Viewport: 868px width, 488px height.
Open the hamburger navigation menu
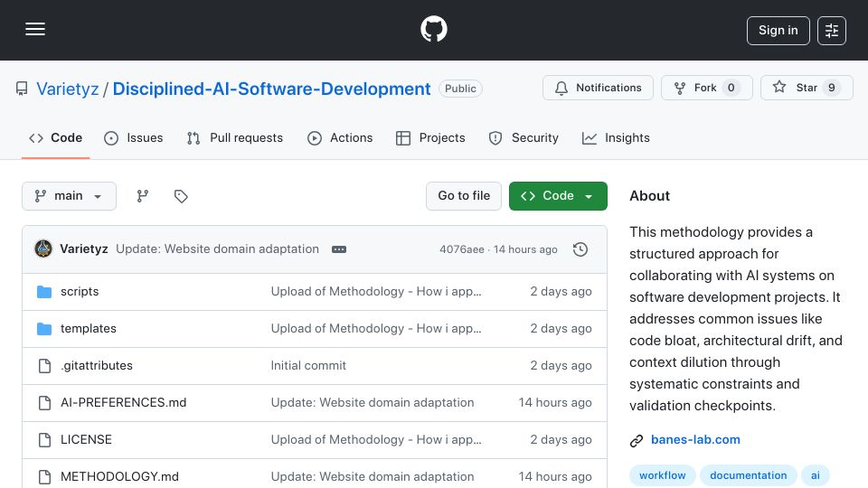(x=35, y=29)
